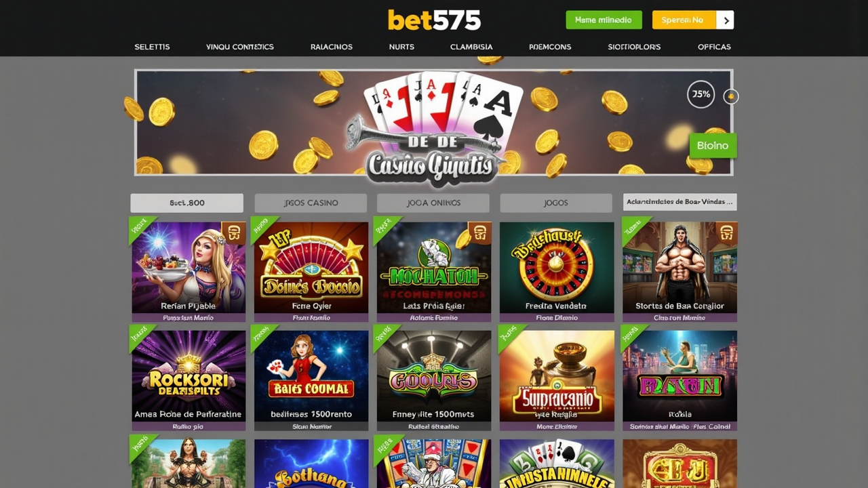
Task: Expand the Aclantindetes de Boa-Vindas dropdown
Action: [x=680, y=202]
